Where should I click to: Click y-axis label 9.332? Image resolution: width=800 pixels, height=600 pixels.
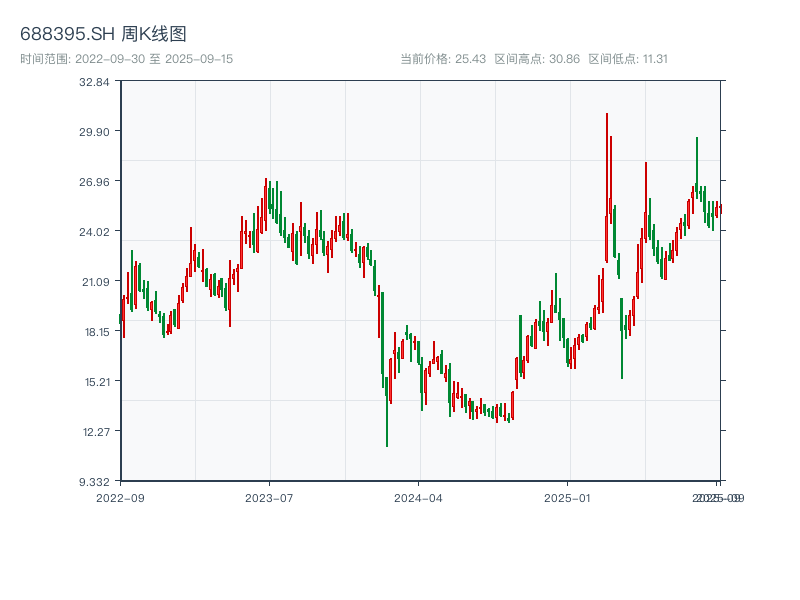click(94, 482)
